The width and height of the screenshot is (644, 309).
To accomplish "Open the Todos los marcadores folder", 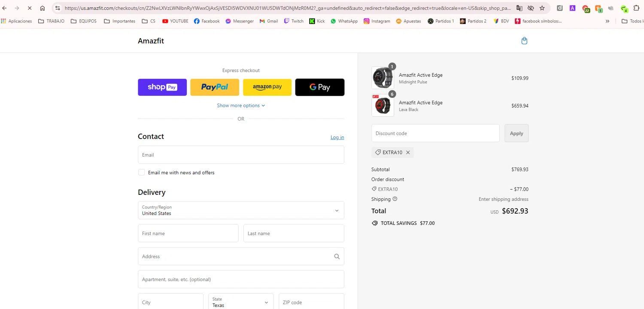I will tap(632, 21).
